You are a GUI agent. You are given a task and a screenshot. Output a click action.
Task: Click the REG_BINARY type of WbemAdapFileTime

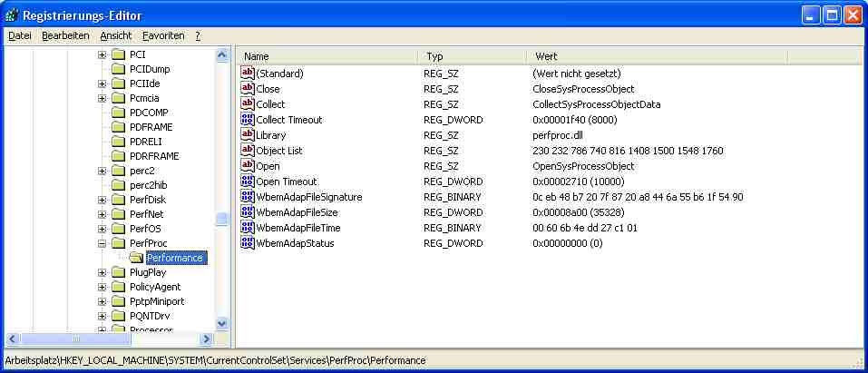coord(453,227)
